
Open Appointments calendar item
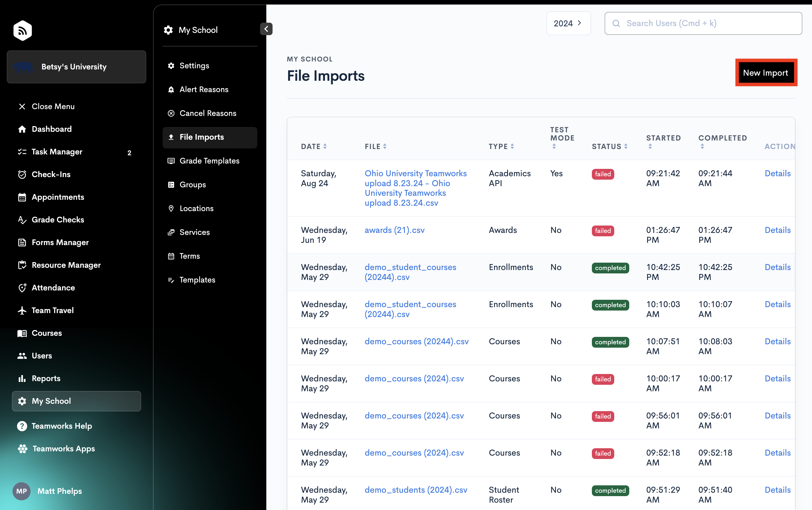pos(58,197)
